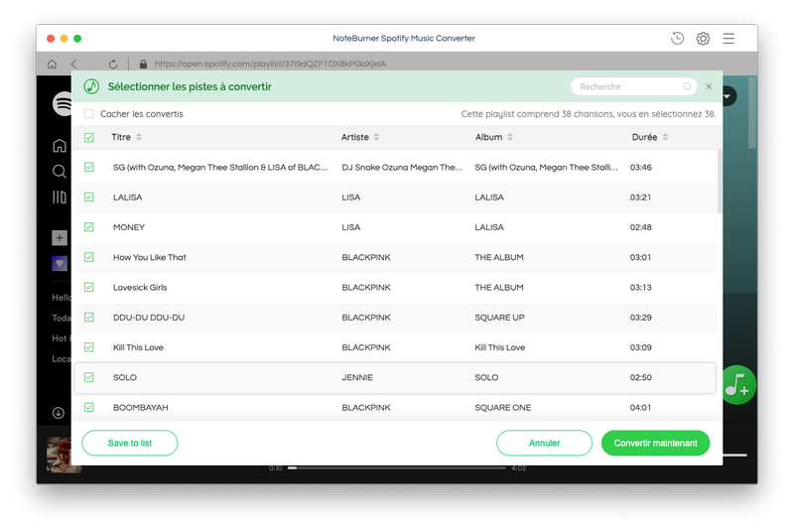Select the Lovesick Girls title

[140, 288]
